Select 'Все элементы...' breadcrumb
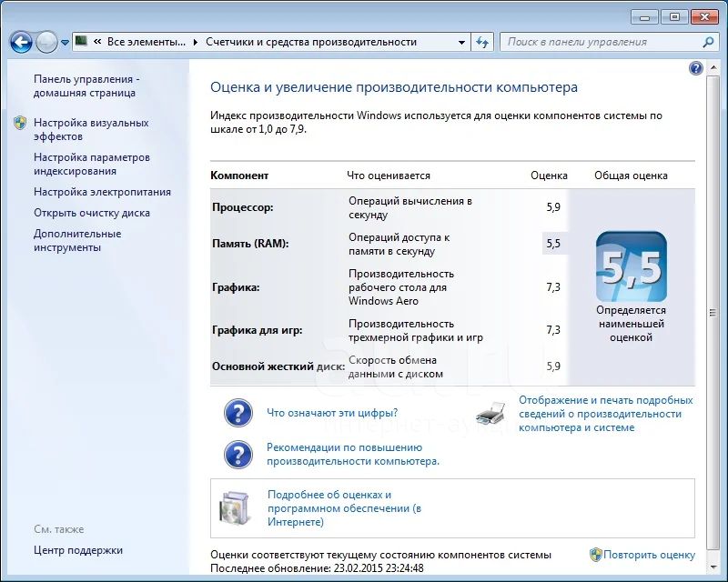 coord(147,42)
